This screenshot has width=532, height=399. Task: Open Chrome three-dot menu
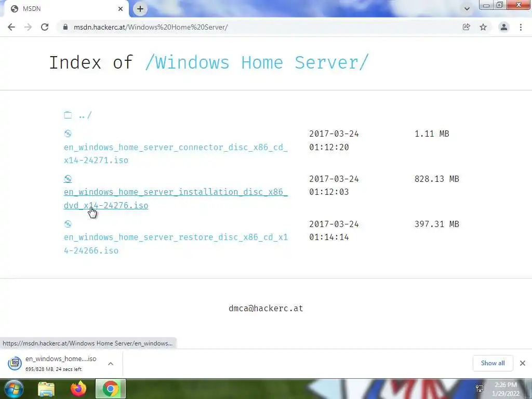[x=521, y=27]
